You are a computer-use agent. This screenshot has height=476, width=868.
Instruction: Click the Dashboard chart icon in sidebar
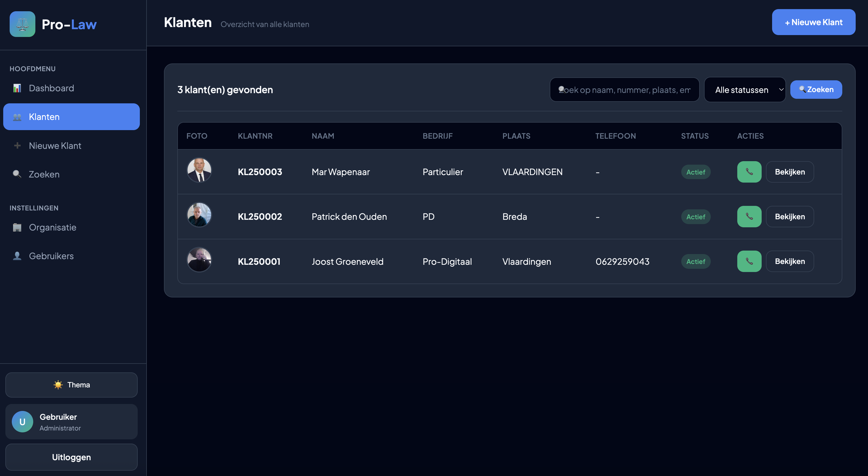[x=17, y=88]
